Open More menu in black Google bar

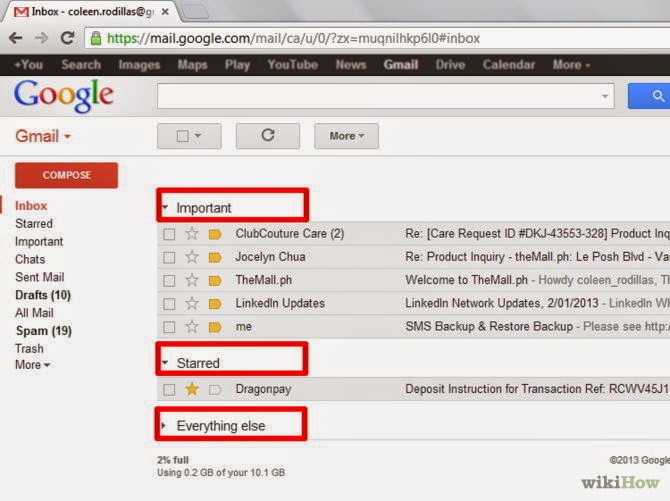(571, 65)
